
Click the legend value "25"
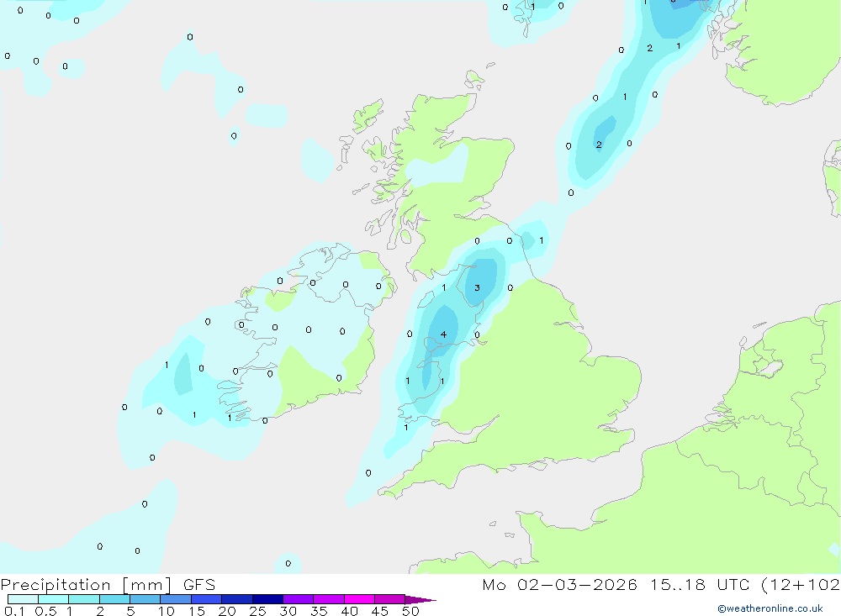[257, 611]
